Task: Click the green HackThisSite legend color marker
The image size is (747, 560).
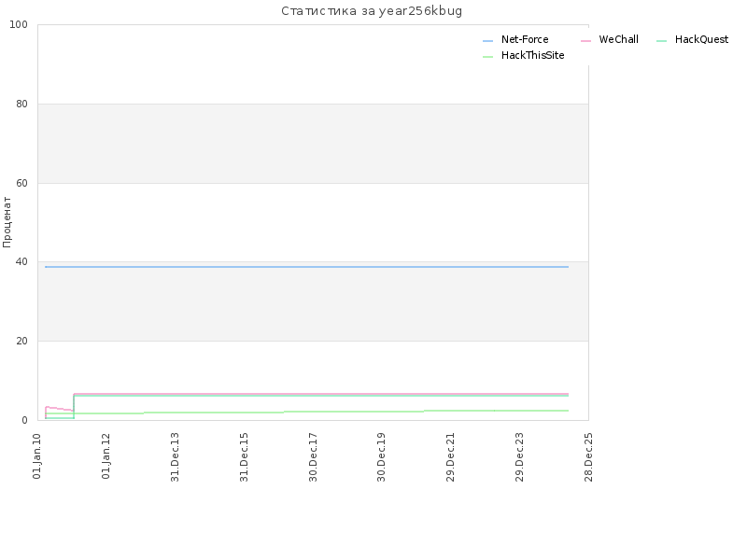Action: click(487, 57)
